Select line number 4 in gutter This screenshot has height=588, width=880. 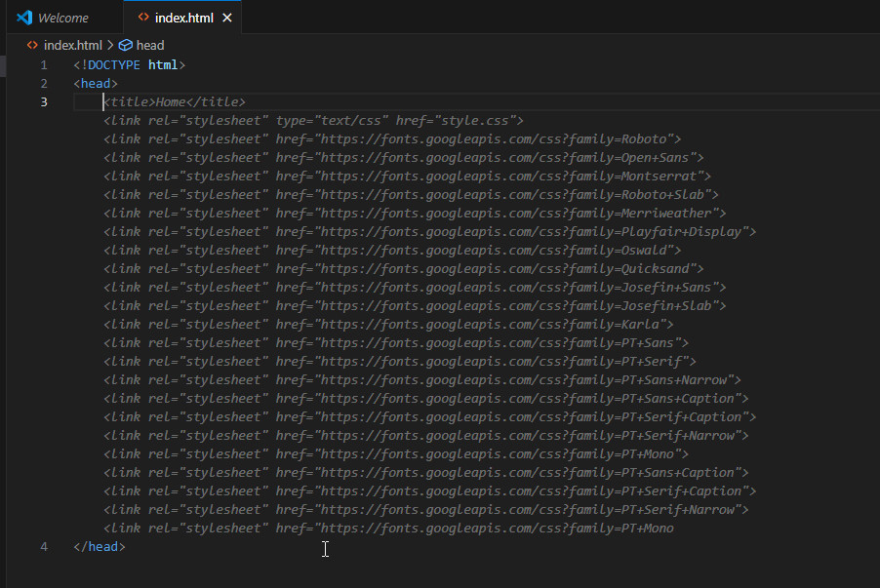(x=44, y=547)
